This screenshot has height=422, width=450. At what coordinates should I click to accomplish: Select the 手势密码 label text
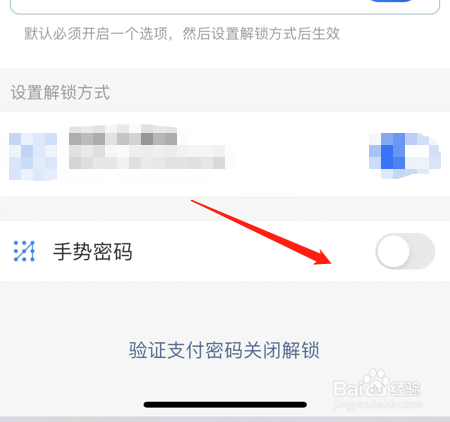point(93,251)
